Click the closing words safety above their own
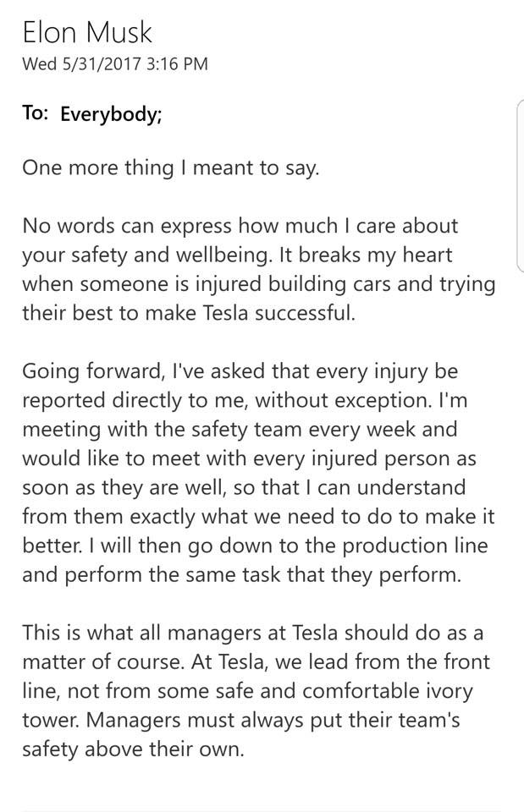 (133, 749)
